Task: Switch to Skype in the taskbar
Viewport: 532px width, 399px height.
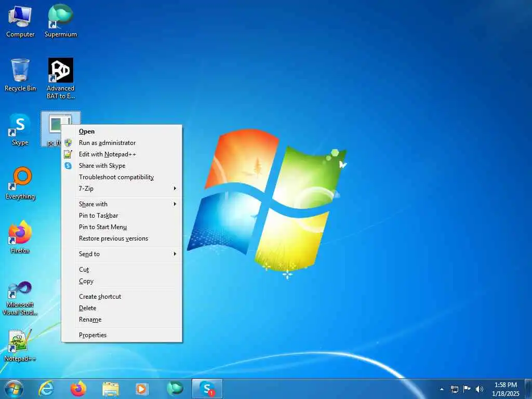Action: click(207, 389)
